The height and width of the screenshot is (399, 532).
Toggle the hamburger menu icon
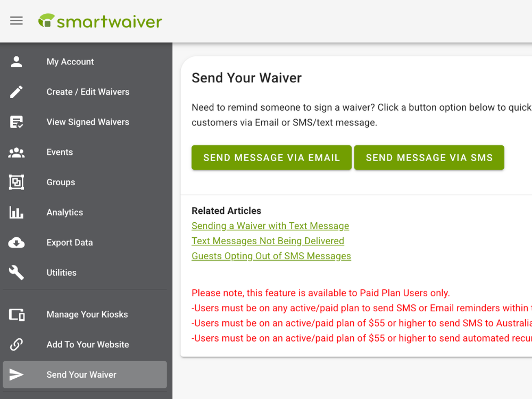click(16, 21)
